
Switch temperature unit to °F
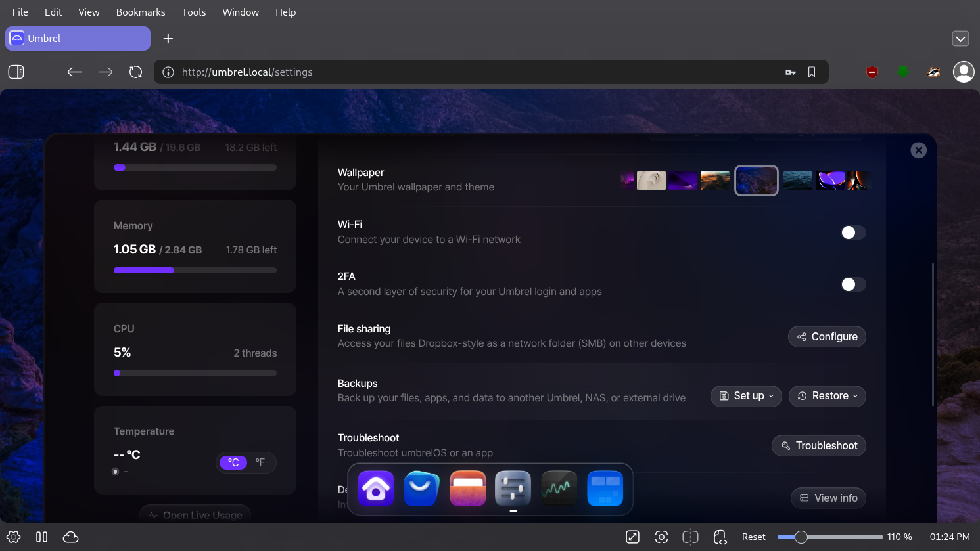point(260,462)
